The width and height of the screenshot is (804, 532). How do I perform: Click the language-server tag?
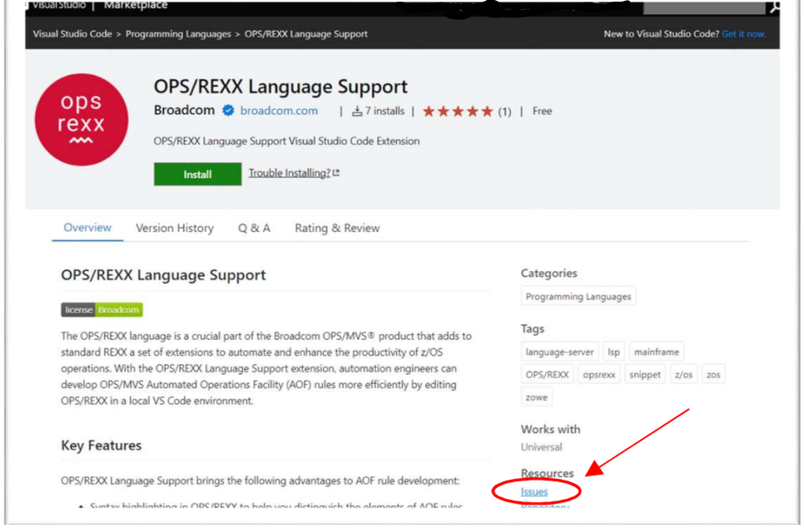coord(559,352)
